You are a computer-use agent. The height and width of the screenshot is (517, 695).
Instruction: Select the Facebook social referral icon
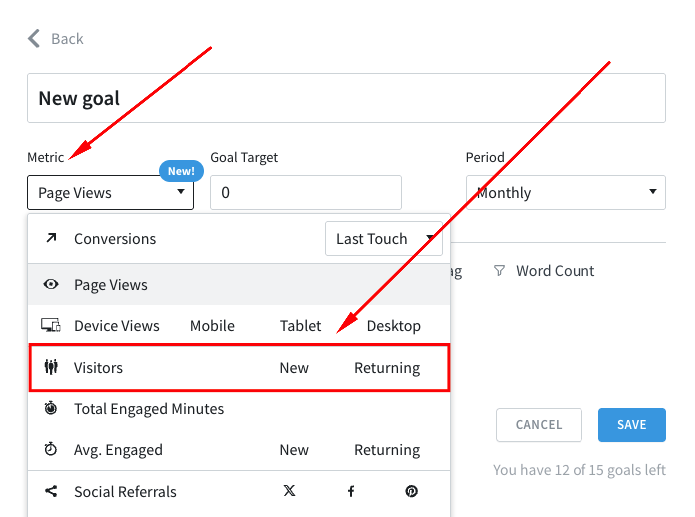(x=351, y=492)
